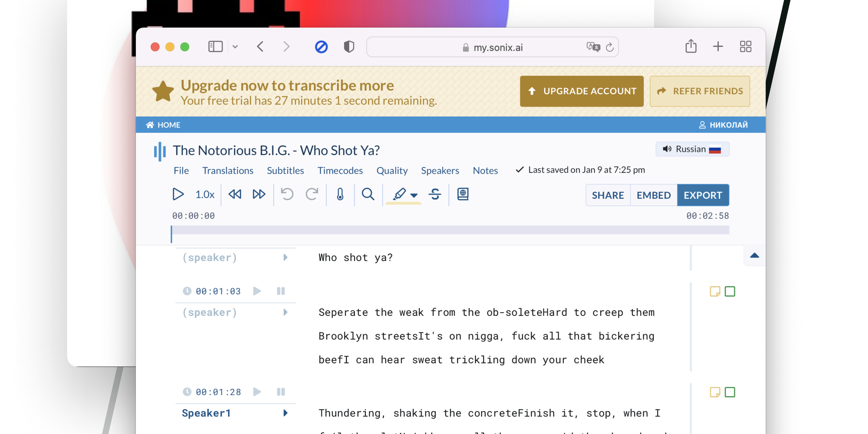Click the undo arrow icon
Viewport: 868px width, 434px height.
(287, 194)
